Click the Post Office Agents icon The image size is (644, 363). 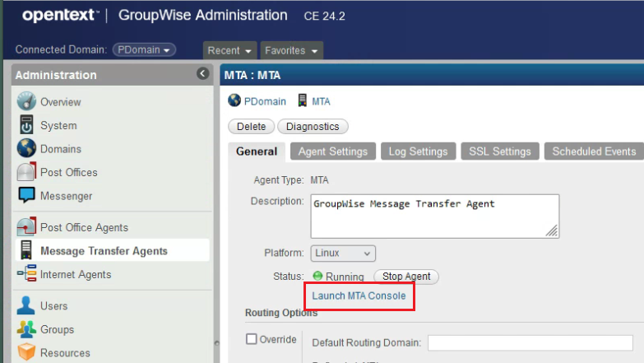coord(26,227)
